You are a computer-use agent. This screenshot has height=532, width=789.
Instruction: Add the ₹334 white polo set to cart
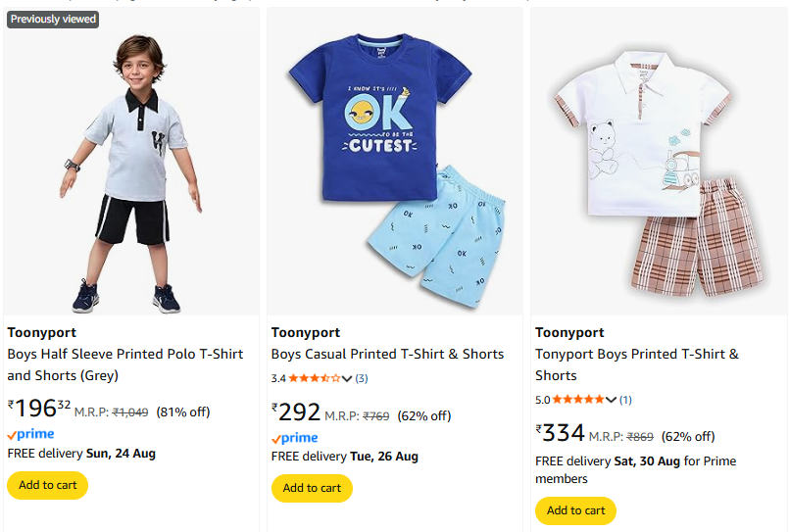[x=575, y=510]
